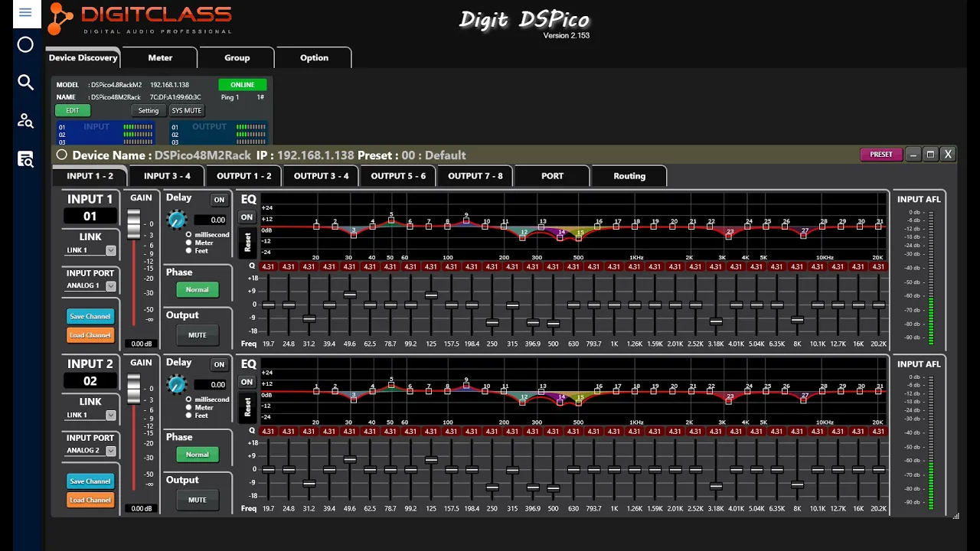Click Input 2 EQ fader at 8K
Image resolution: width=980 pixels, height=551 pixels.
(x=797, y=484)
